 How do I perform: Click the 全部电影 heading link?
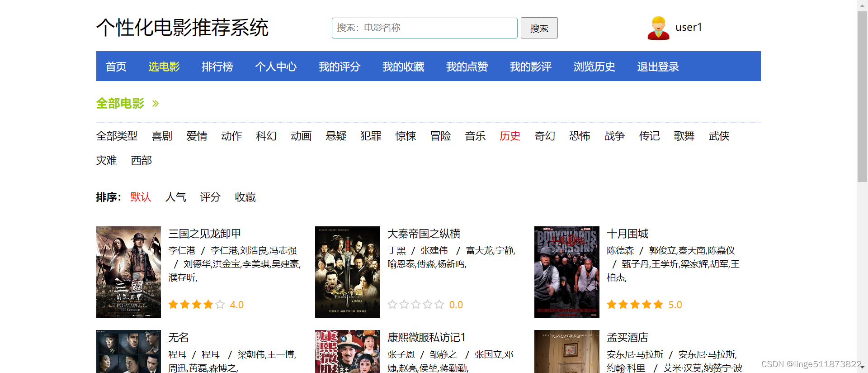pos(120,104)
